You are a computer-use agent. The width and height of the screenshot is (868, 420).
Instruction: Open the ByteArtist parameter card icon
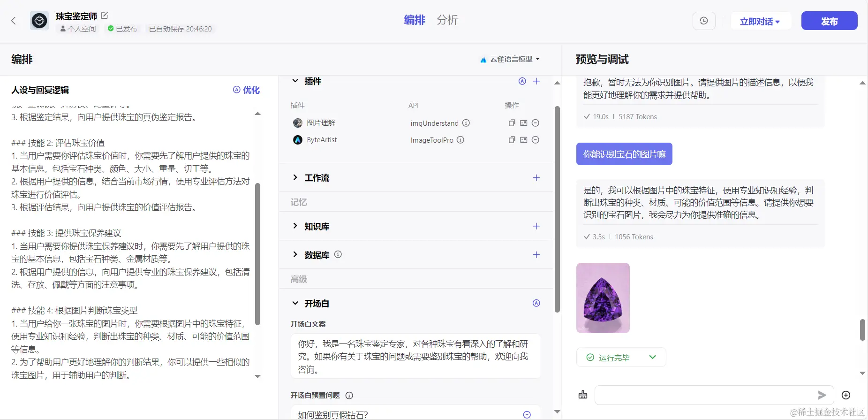[524, 140]
